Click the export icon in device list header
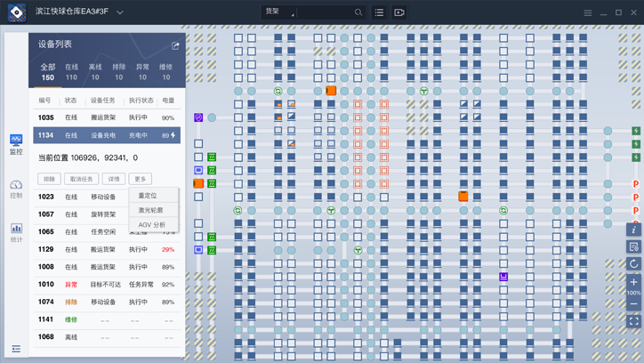 pos(175,45)
